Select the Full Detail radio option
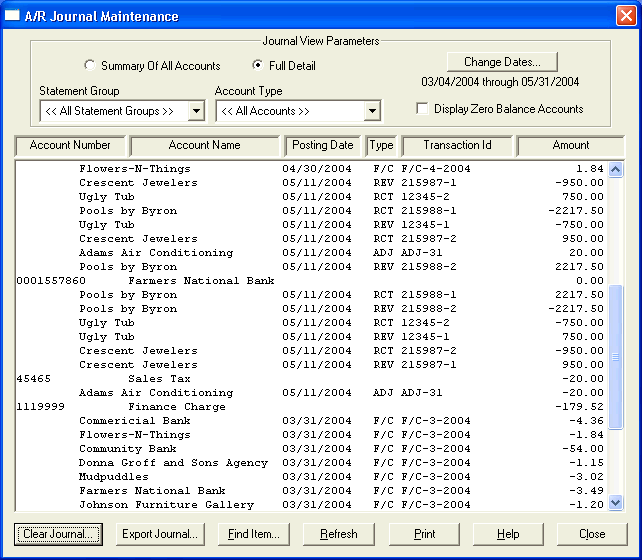The image size is (642, 560). [258, 65]
